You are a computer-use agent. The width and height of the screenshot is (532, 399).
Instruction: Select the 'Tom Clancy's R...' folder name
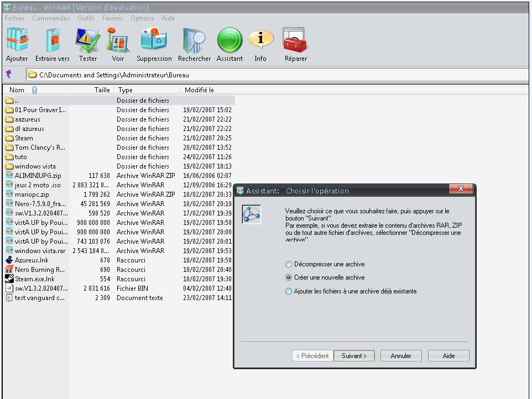(x=40, y=148)
